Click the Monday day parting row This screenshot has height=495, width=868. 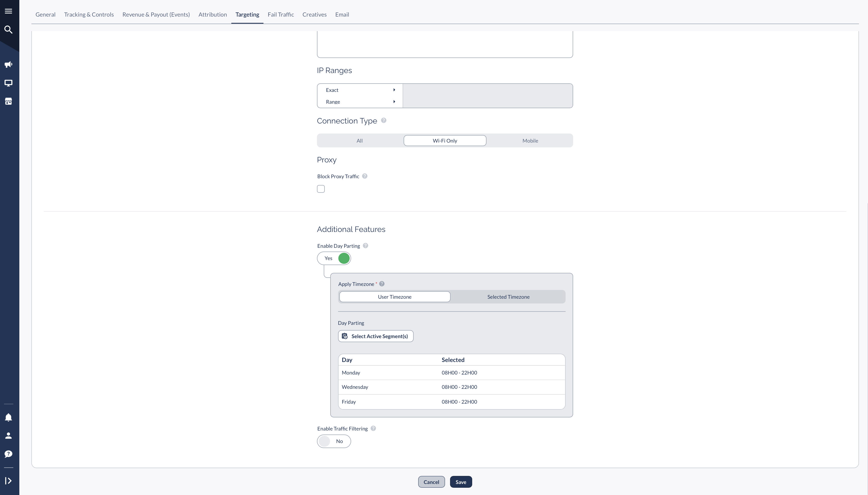(x=452, y=373)
